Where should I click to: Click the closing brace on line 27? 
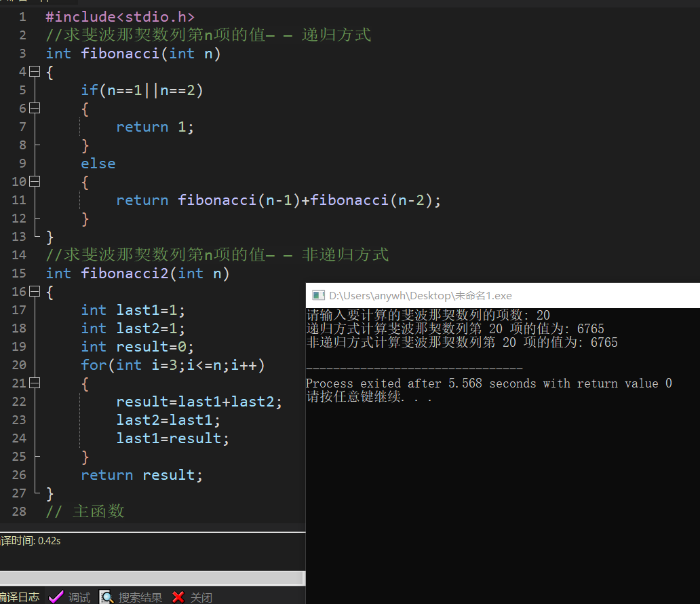(x=50, y=493)
